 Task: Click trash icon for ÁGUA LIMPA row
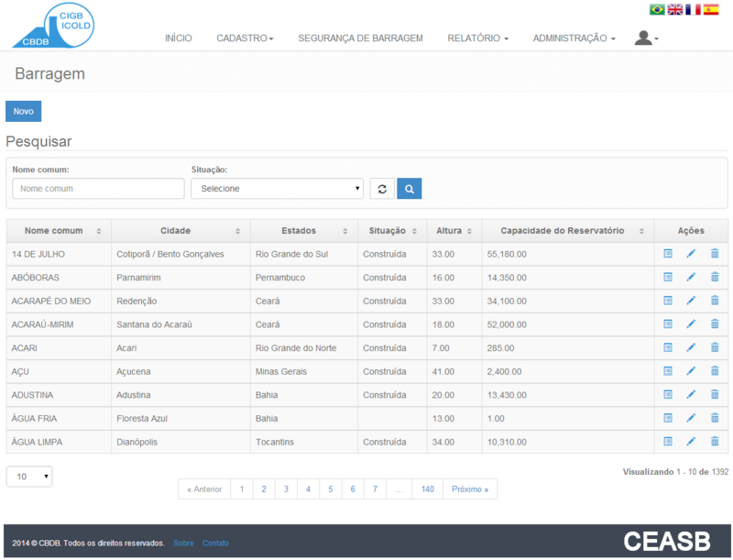click(715, 442)
